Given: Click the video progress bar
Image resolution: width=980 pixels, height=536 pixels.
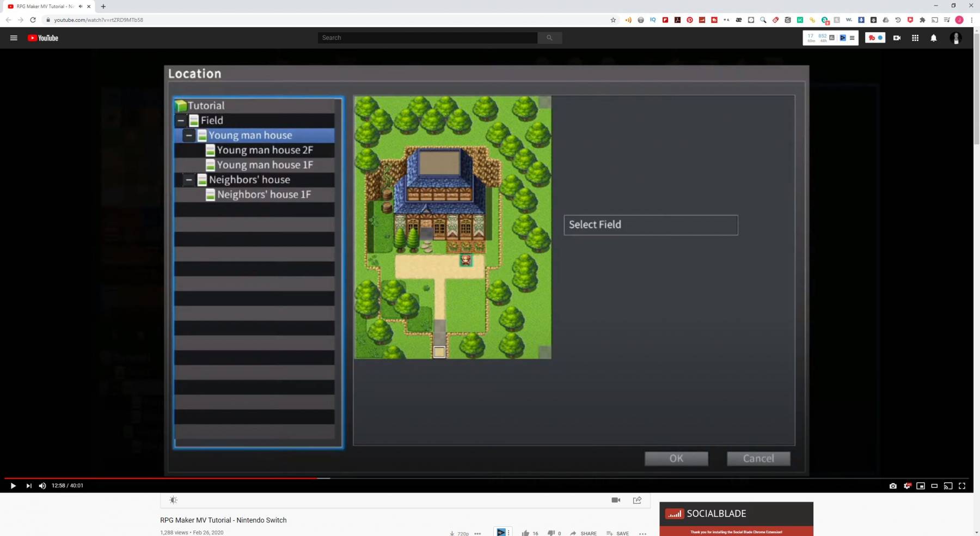Looking at the screenshot, I should [486, 478].
